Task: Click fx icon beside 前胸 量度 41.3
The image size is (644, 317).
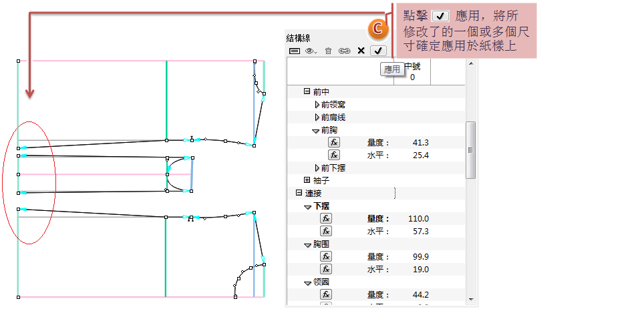Action: pos(334,142)
